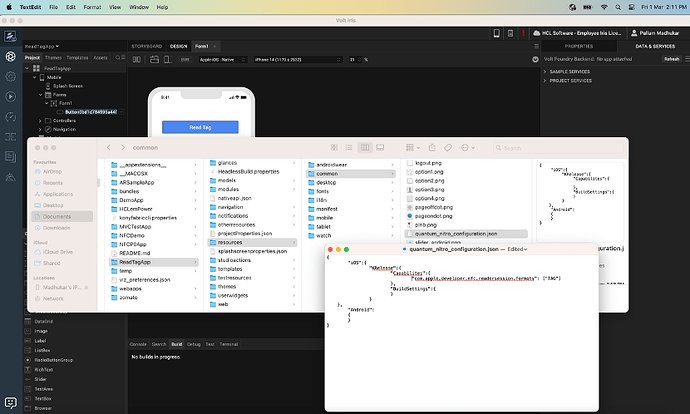Expand the Controllers tree node
Screen dimensions: 690x414
coord(41,120)
